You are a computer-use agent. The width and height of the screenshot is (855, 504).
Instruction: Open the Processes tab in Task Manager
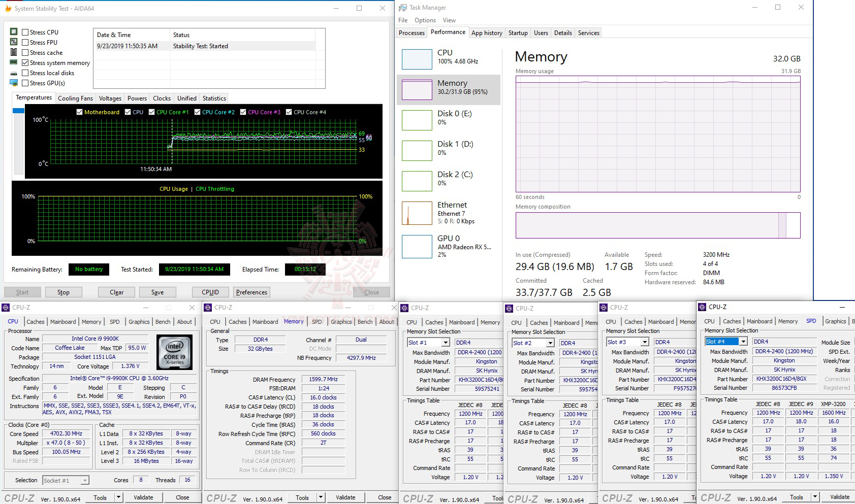click(x=411, y=33)
